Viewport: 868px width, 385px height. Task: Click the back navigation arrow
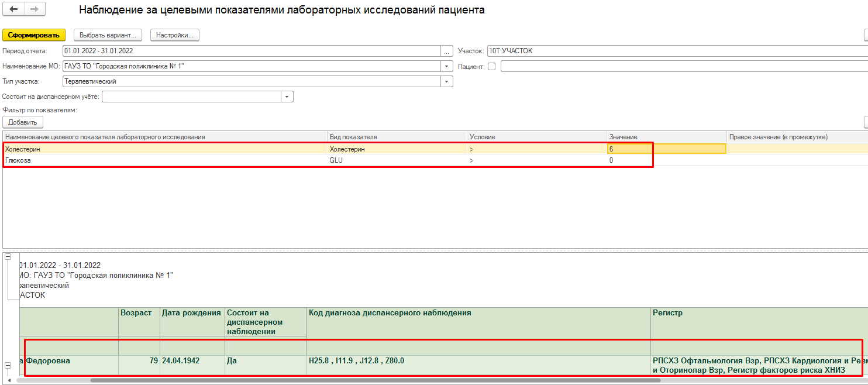click(14, 9)
